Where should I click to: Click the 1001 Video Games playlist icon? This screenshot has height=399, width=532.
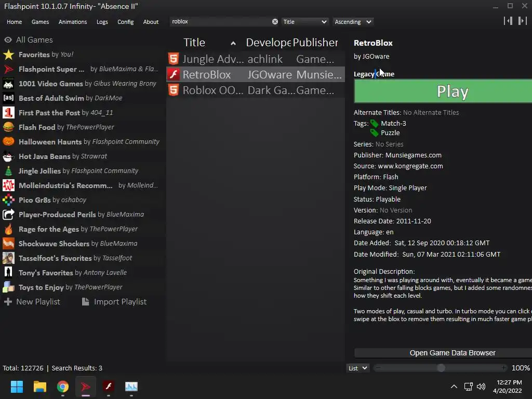tap(8, 84)
